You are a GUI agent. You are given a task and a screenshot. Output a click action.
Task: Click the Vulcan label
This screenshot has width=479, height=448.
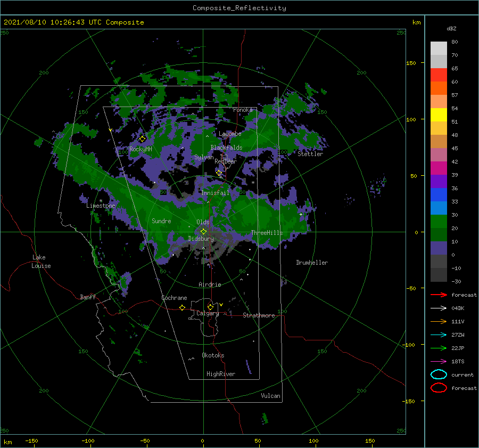click(x=270, y=396)
